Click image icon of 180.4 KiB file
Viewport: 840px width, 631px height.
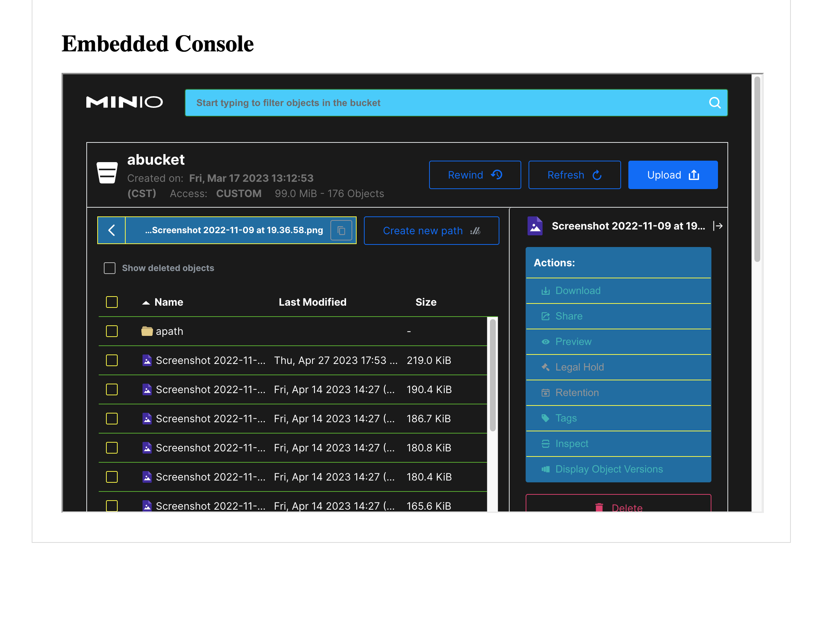(146, 477)
